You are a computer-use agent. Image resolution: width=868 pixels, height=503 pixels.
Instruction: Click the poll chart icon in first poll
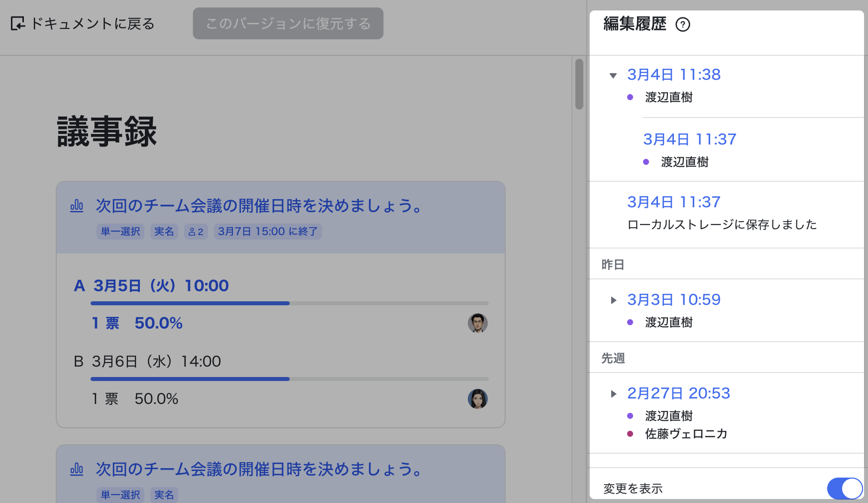coord(77,206)
